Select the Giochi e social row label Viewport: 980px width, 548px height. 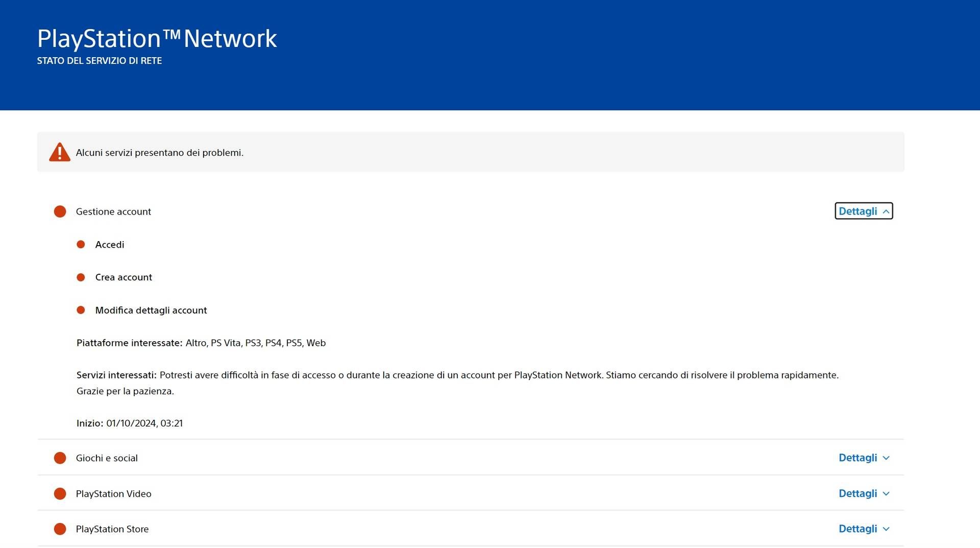pyautogui.click(x=107, y=458)
